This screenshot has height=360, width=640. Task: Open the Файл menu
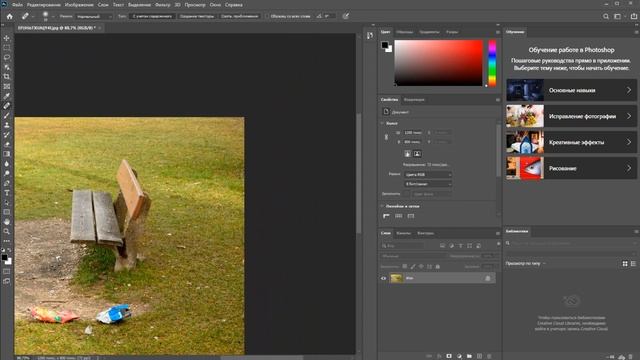click(x=17, y=5)
